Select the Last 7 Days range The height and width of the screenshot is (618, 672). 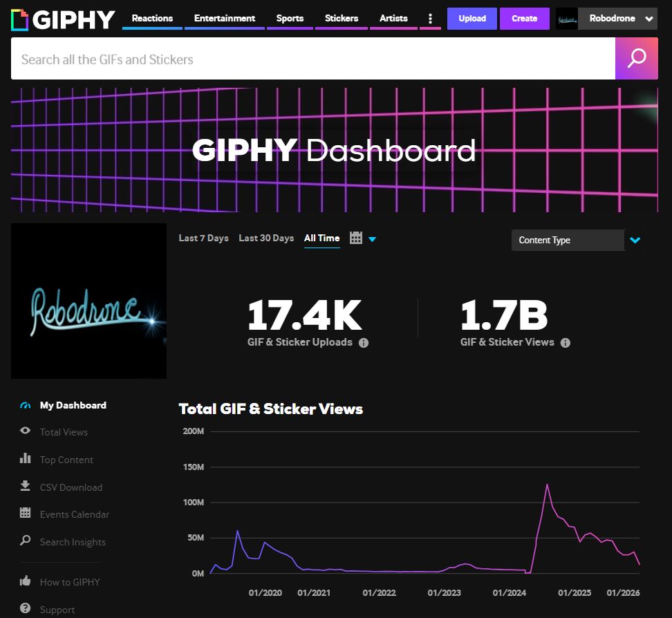203,238
